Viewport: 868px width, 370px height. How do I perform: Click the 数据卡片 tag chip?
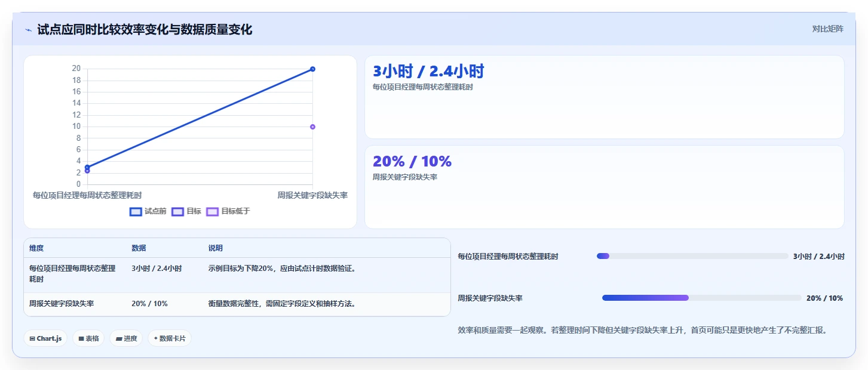(170, 338)
